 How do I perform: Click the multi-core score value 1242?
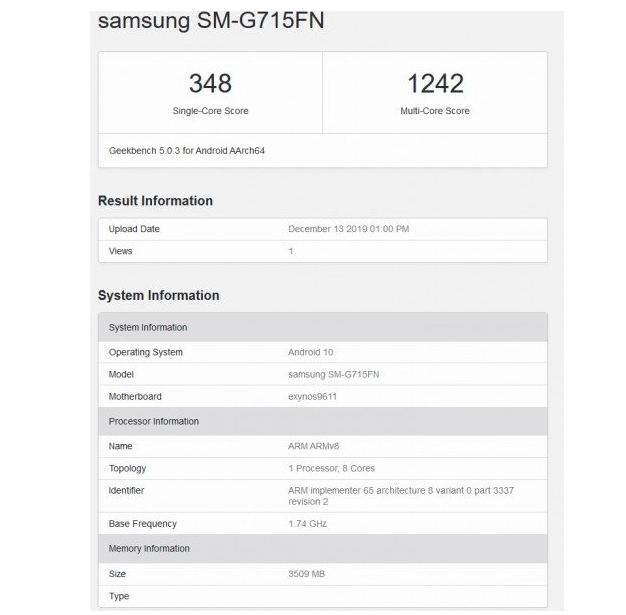(x=435, y=83)
